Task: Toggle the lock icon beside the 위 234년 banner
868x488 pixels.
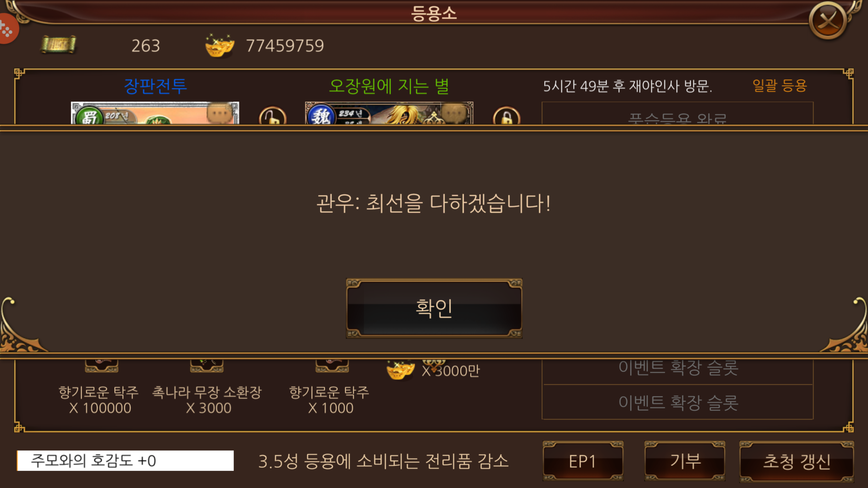Action: [507, 116]
